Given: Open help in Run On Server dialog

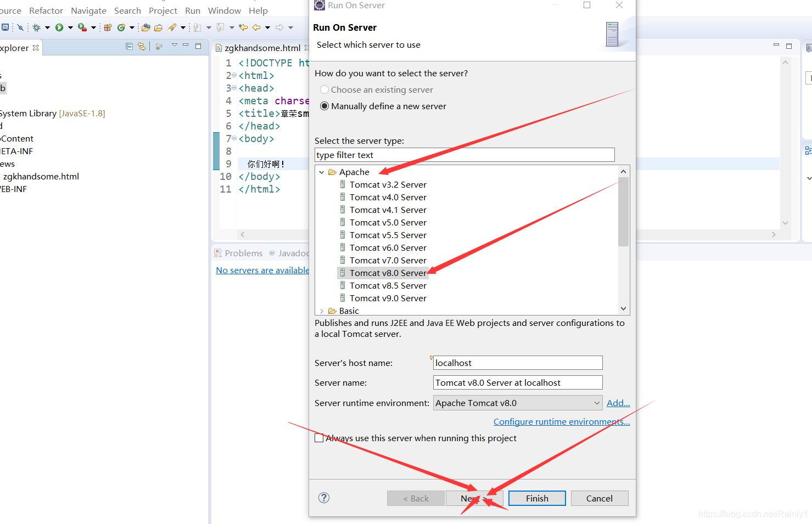Looking at the screenshot, I should (x=324, y=498).
